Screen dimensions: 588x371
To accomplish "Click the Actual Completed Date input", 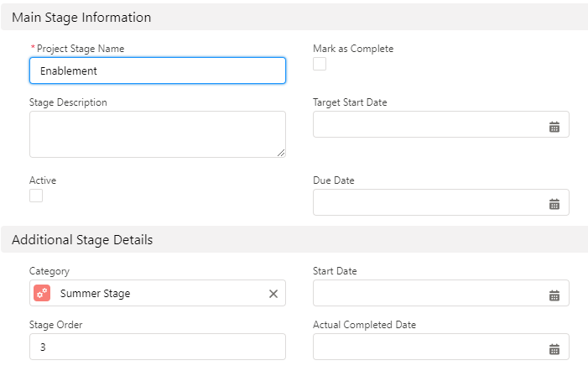I will point(428,347).
